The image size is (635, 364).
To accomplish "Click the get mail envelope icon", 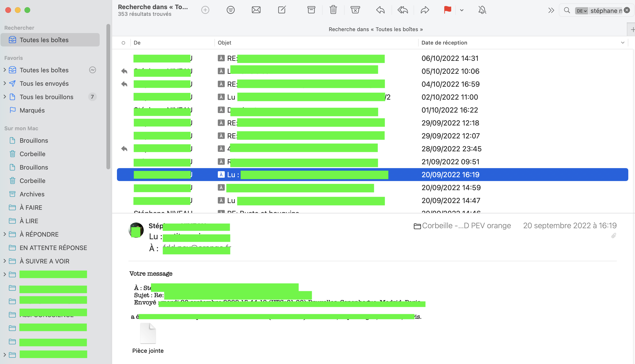I will (256, 10).
